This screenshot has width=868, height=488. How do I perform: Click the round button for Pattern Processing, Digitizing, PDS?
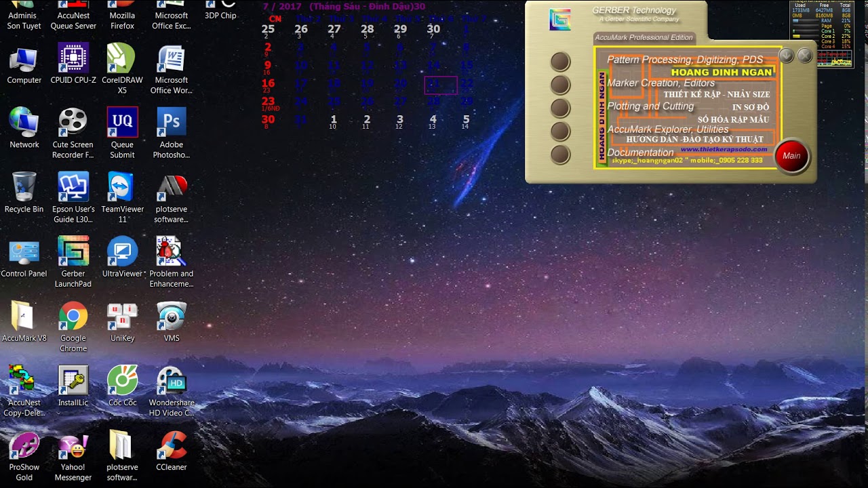coord(560,62)
